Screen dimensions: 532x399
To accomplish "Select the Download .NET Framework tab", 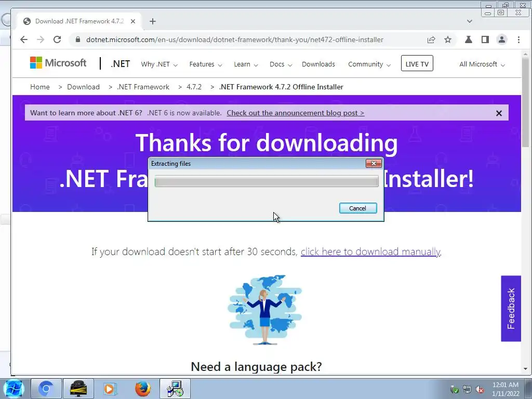I will pyautogui.click(x=79, y=21).
